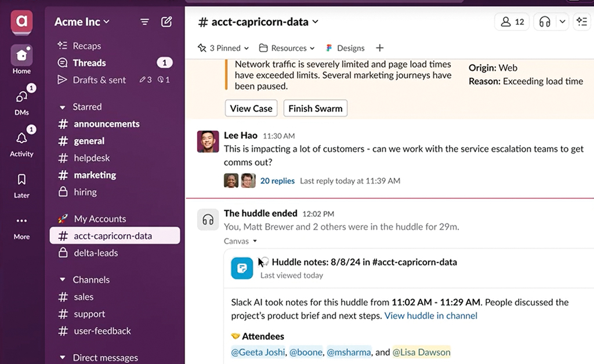Open the Activity bell icon
This screenshot has width=594, height=364.
[x=21, y=139]
